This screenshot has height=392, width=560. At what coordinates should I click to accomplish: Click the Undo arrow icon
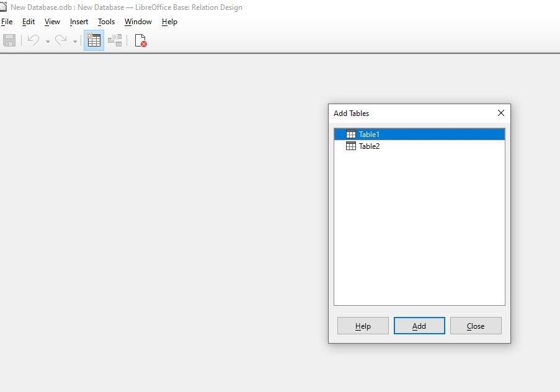[33, 41]
